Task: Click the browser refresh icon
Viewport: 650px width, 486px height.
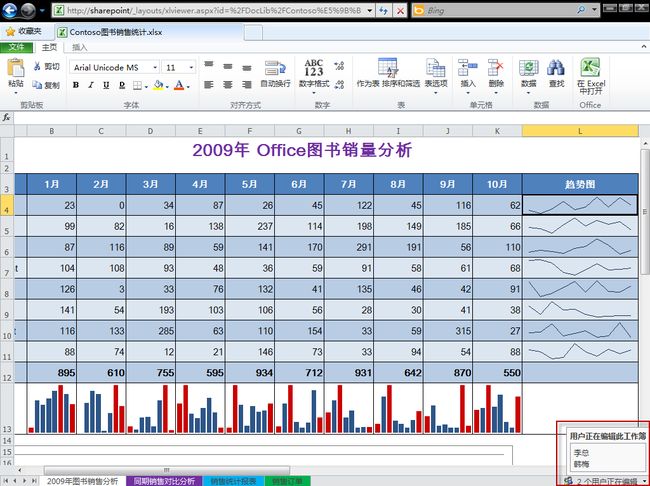Action: tap(383, 11)
